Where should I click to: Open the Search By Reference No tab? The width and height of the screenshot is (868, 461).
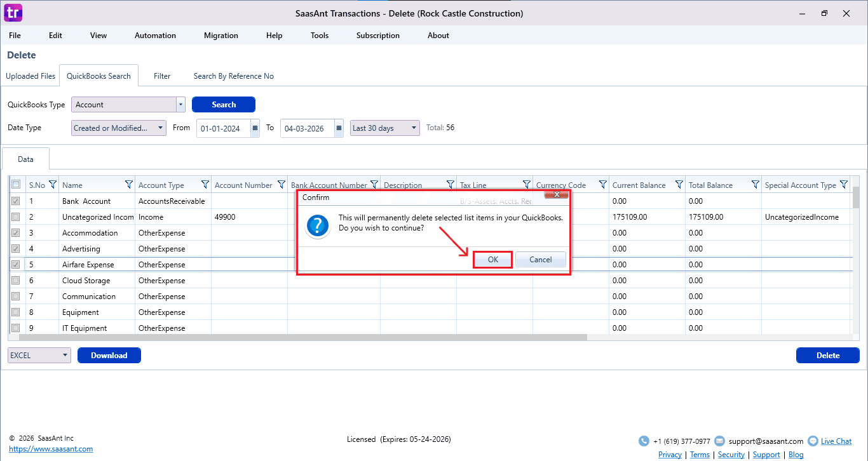click(x=234, y=76)
